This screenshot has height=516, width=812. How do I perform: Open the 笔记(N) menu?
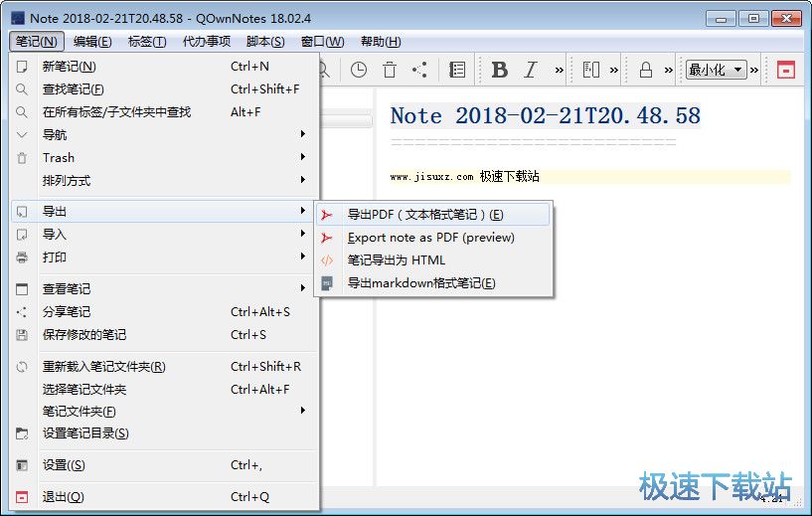(x=36, y=42)
